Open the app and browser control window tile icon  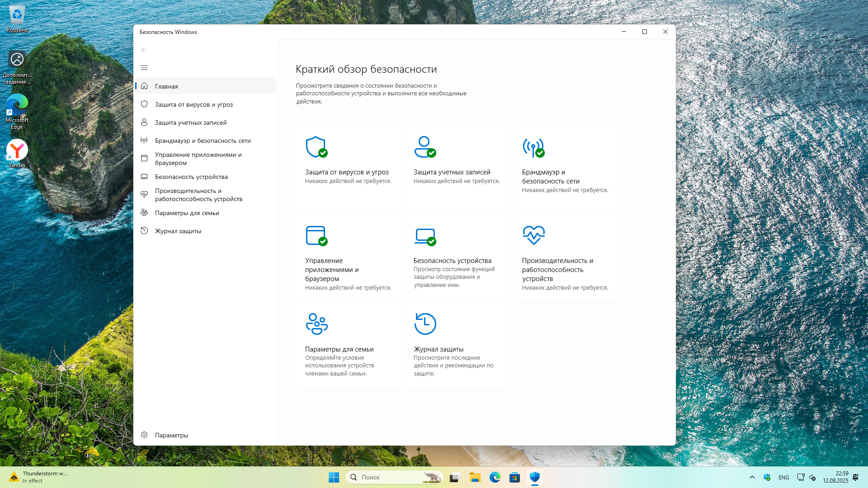316,235
